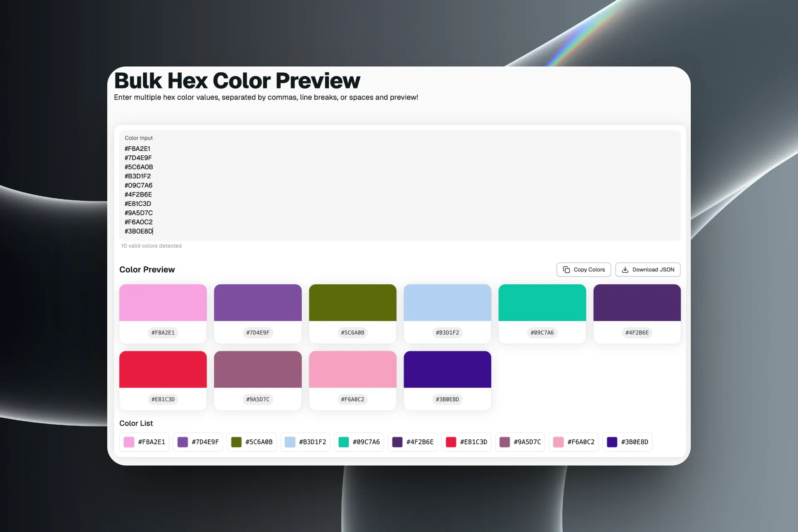Click the 'Color Preview' section heading
Image resolution: width=798 pixels, height=532 pixels.
click(147, 270)
